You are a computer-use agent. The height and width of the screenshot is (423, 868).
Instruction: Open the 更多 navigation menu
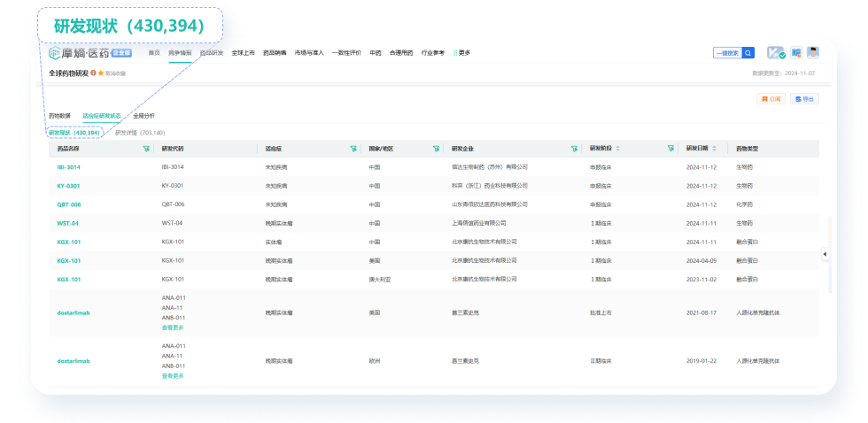461,53
